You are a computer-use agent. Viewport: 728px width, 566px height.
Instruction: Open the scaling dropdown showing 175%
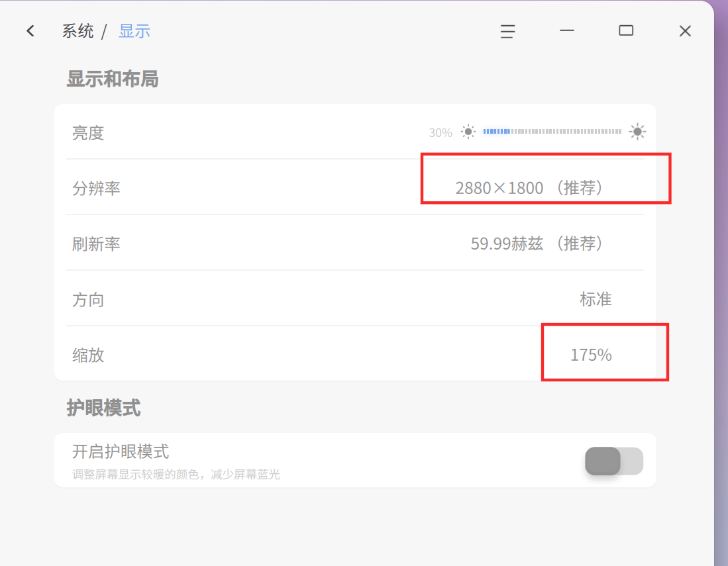tap(591, 355)
